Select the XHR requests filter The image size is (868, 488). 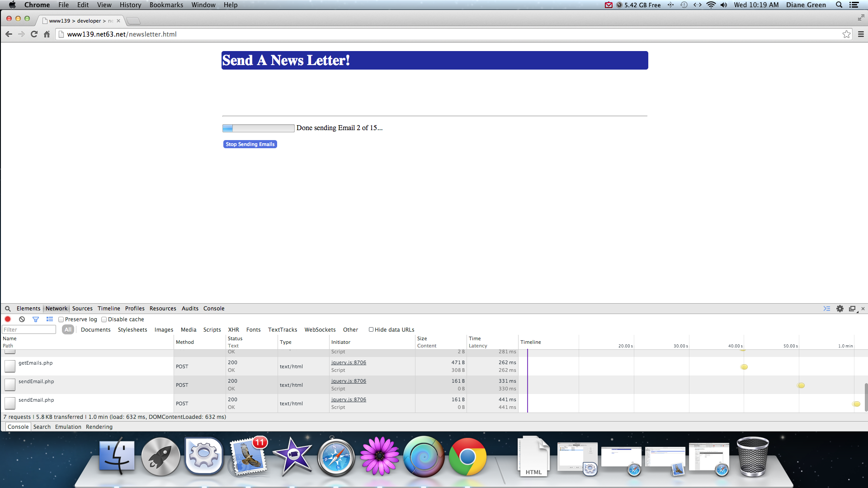pos(233,329)
